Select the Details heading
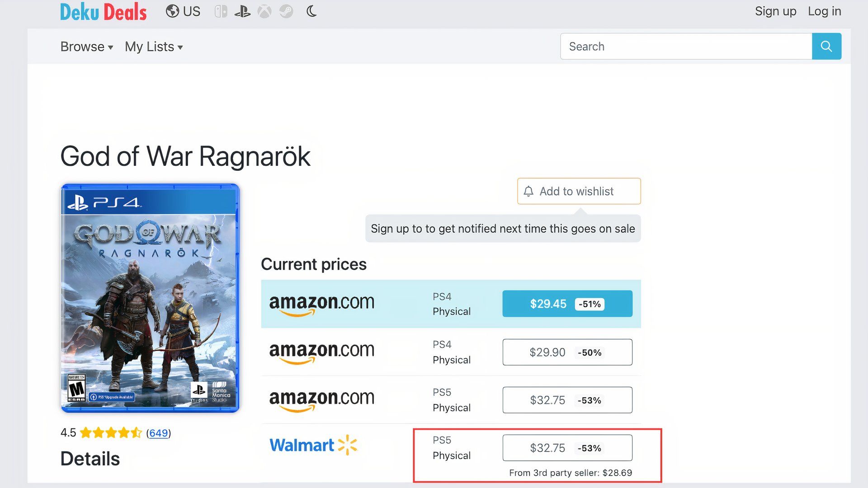 [90, 459]
